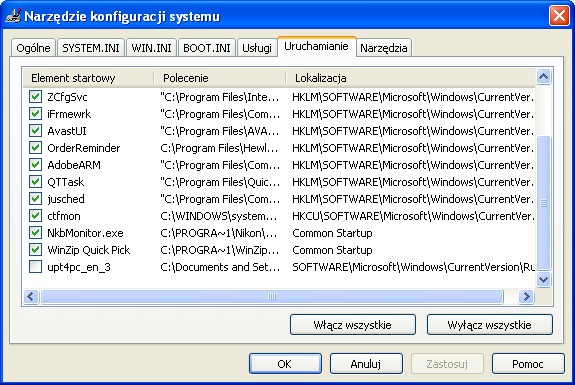Click the horizontal scrollbar left arrow
Viewport: 575px width, 385px height.
click(x=31, y=296)
